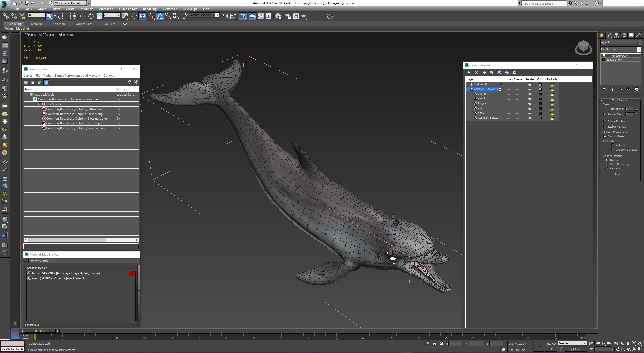
Task: Click the Update button
Action: coord(619,174)
